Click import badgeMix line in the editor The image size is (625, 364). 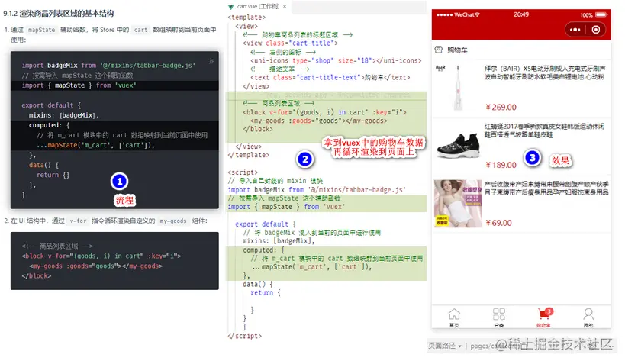point(317,190)
